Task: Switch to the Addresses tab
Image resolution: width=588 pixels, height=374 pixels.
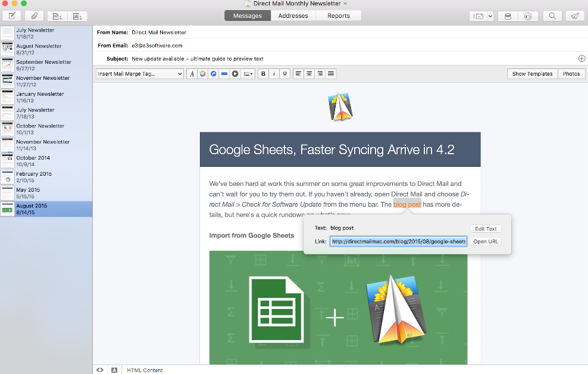Action: pyautogui.click(x=293, y=15)
